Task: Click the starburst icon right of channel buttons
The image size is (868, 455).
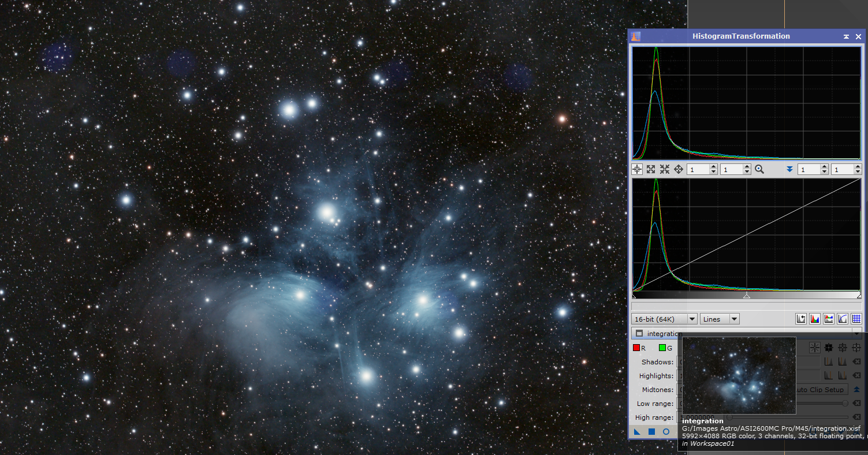Action: (814, 348)
